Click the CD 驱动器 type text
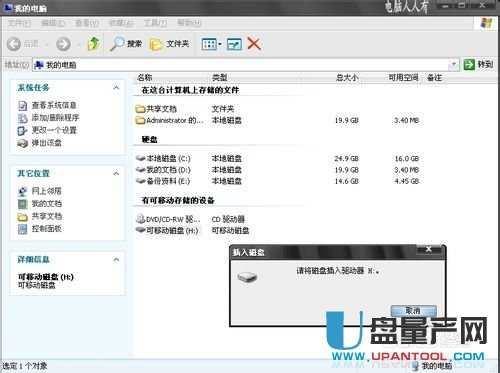Screen dimensions: 500x373 click(228, 219)
